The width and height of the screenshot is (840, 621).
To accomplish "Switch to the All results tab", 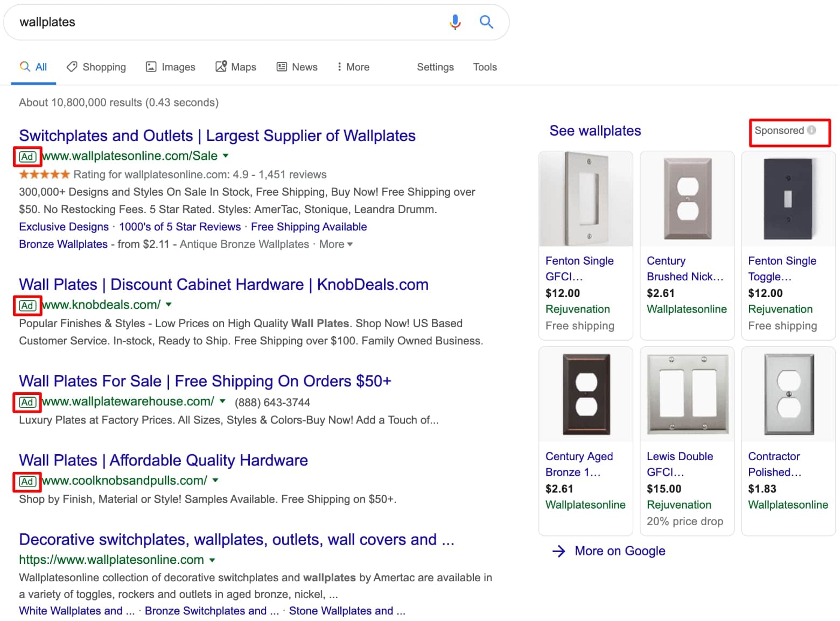I will click(x=33, y=66).
